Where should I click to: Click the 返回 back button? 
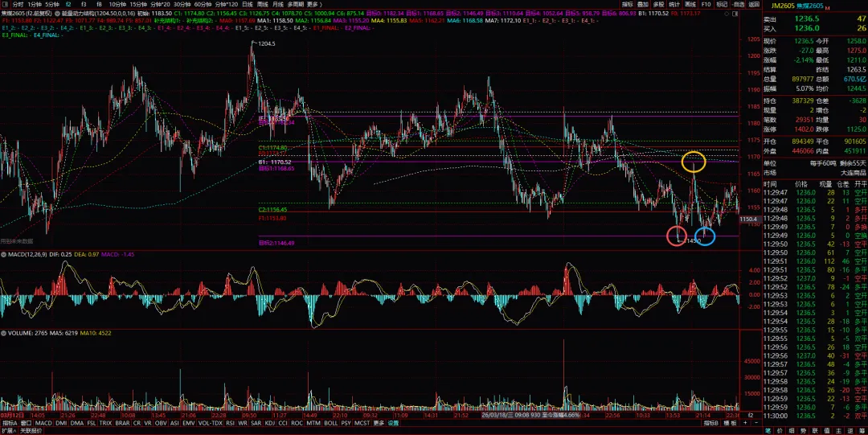(754, 4)
